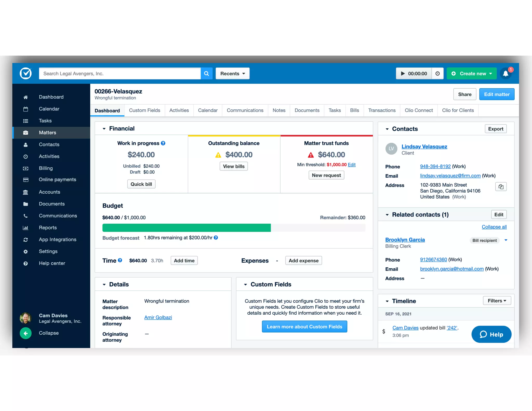Click the timer clock icon
This screenshot has height=411, width=532.
[x=437, y=74]
